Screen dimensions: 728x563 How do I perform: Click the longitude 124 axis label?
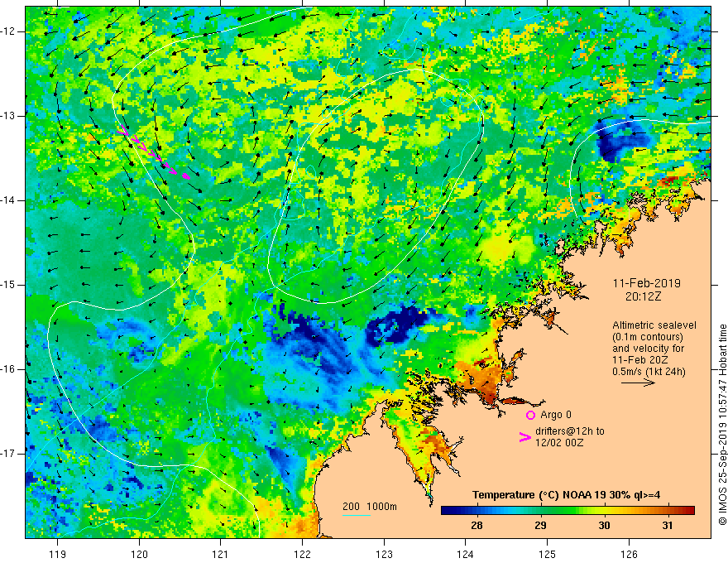[466, 554]
